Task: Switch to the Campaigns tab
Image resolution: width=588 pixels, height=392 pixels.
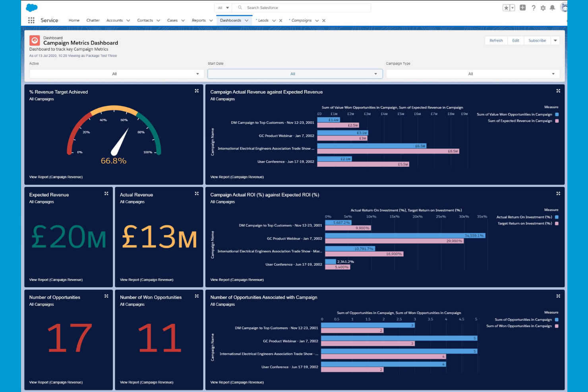Action: click(302, 20)
